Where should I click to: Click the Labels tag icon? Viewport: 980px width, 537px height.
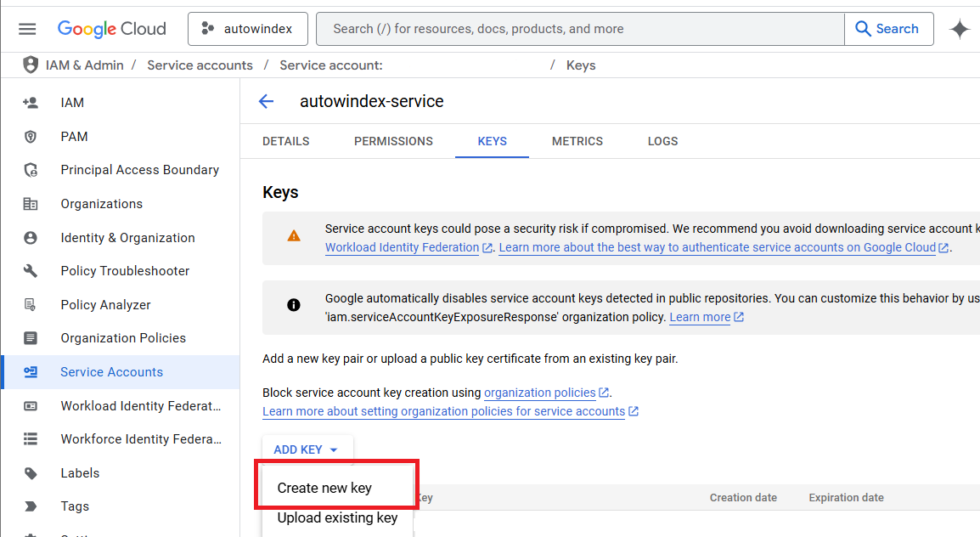tap(30, 473)
